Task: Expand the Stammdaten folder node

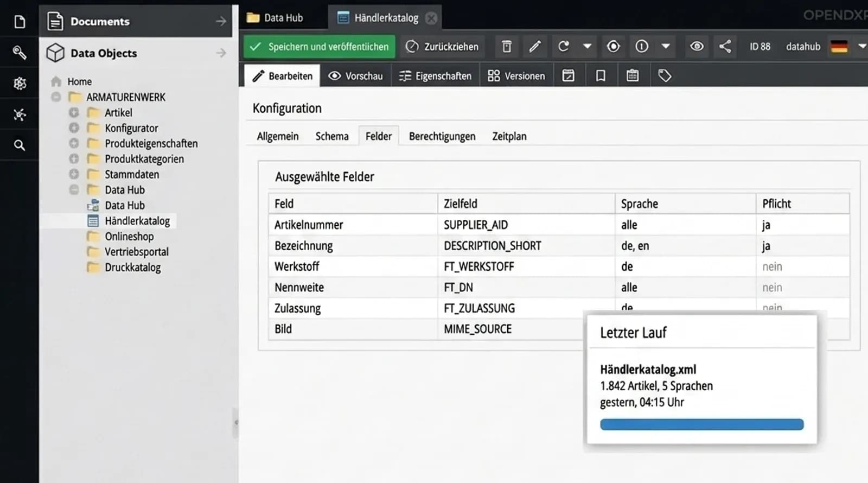Action: [74, 174]
